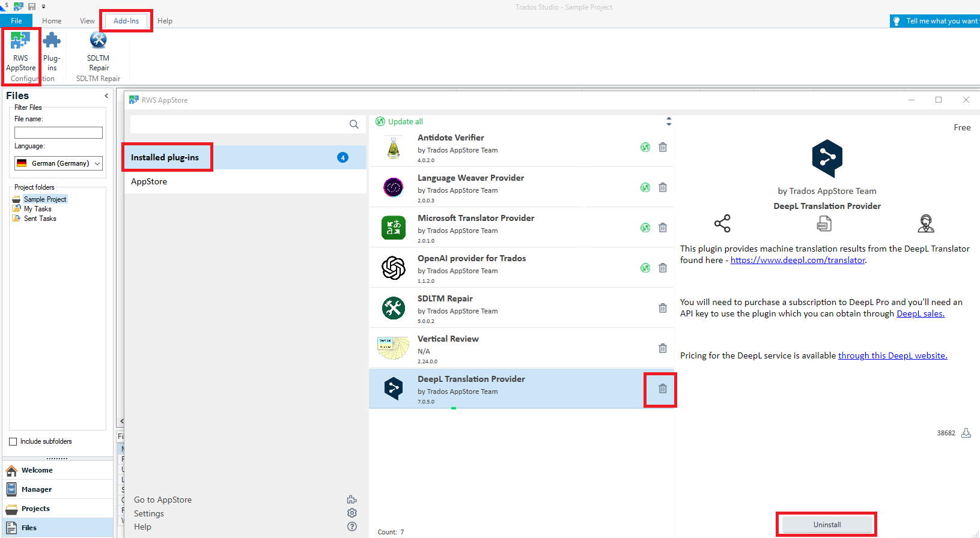The image size is (980, 538).
Task: Open the quick access toolbar dropdown arrow
Action: (43, 7)
